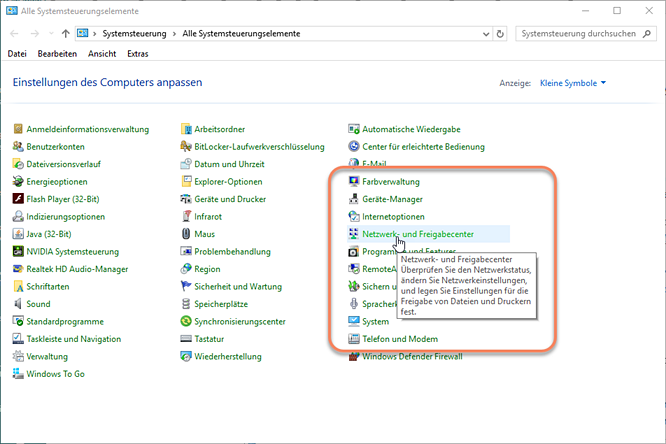Click the Synchronisierungscenter icon
Image resolution: width=666 pixels, height=444 pixels.
[x=186, y=321]
